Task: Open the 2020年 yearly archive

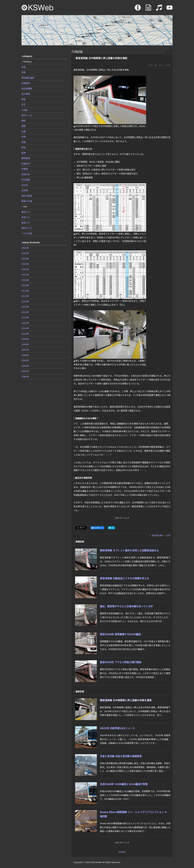Action: click(x=25, y=280)
